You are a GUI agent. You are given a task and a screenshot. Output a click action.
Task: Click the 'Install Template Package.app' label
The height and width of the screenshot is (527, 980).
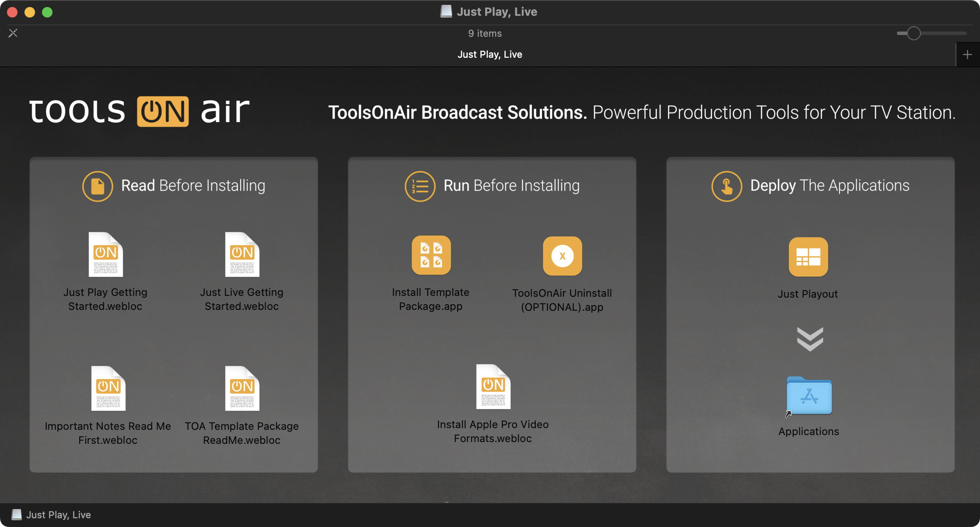(x=431, y=299)
